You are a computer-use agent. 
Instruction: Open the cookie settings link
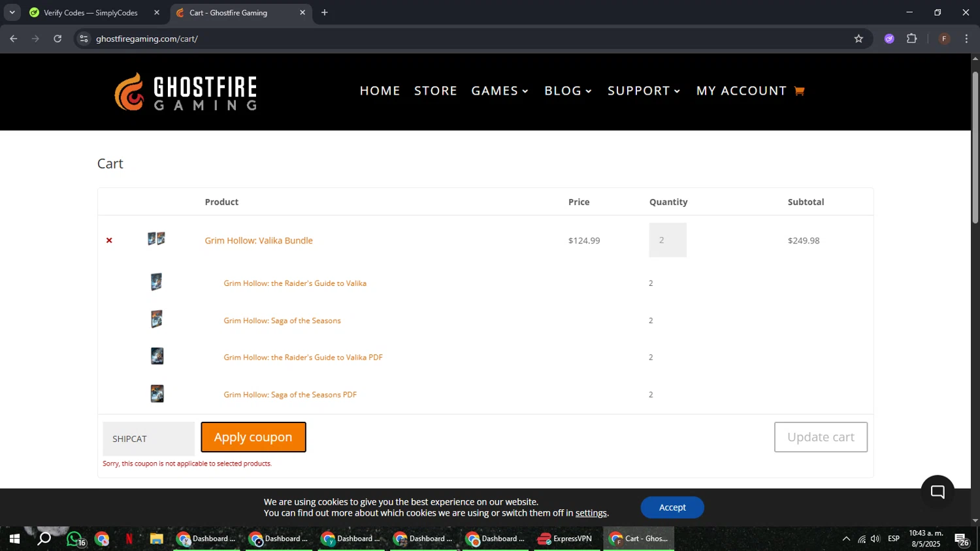(x=591, y=513)
